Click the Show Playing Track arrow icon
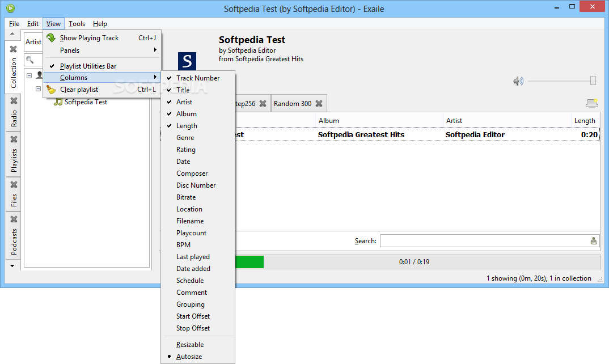The image size is (609, 364). click(x=51, y=37)
